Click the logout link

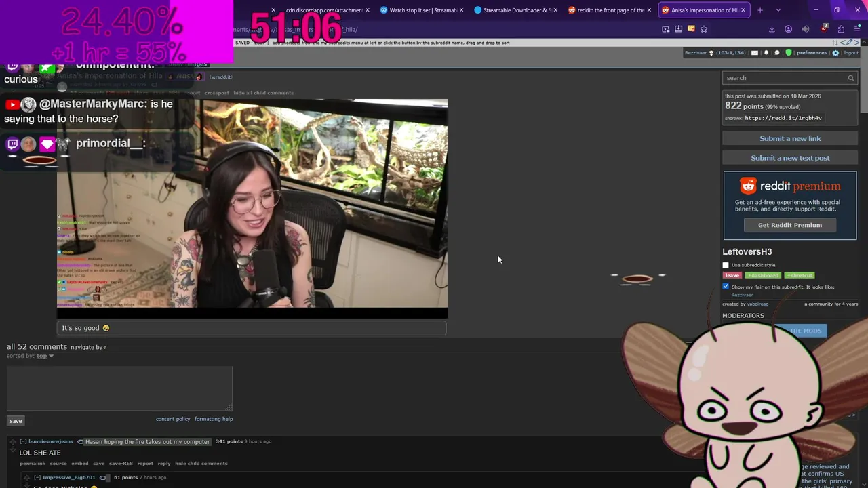(x=851, y=53)
